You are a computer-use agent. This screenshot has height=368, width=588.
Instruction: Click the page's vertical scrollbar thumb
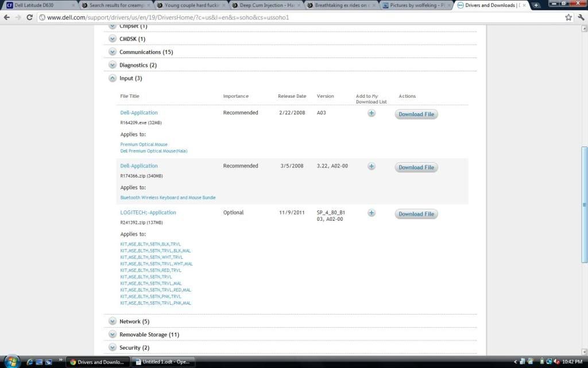pyautogui.click(x=584, y=205)
